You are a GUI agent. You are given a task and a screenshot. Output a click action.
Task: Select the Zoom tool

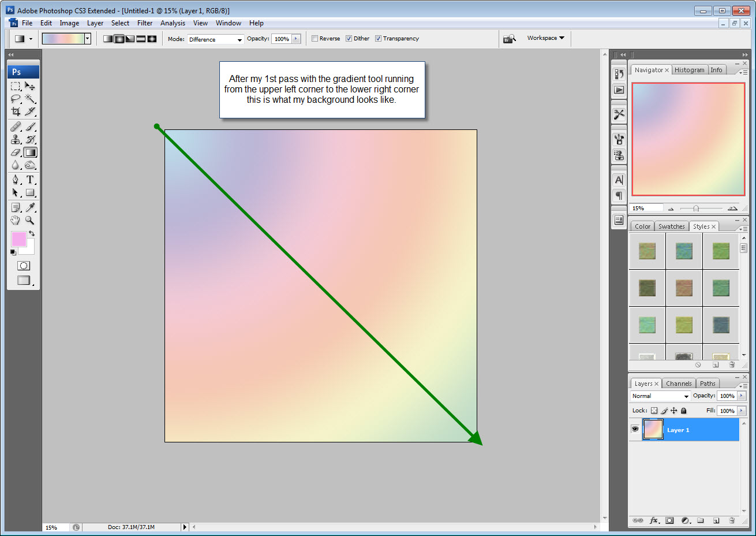29,220
